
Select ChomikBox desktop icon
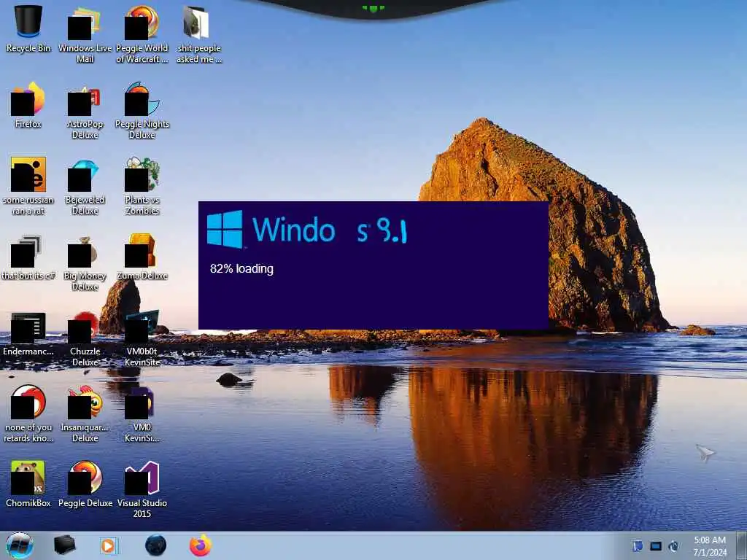(x=28, y=484)
